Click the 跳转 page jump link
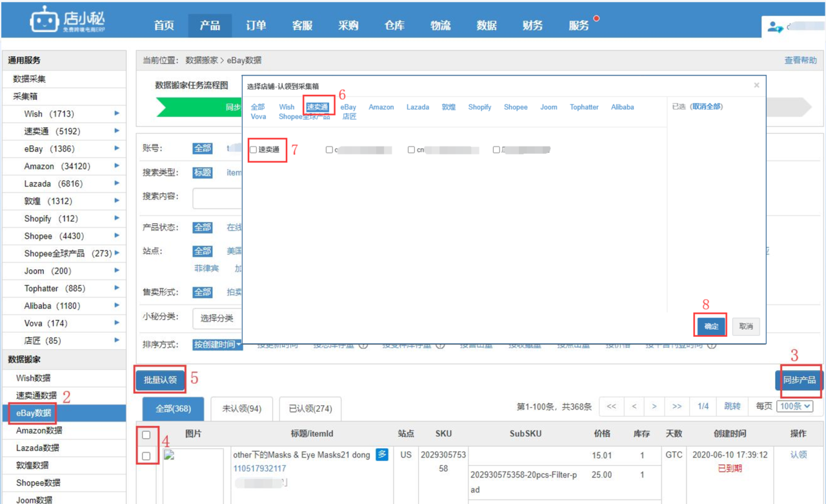The image size is (826, 504). click(732, 407)
